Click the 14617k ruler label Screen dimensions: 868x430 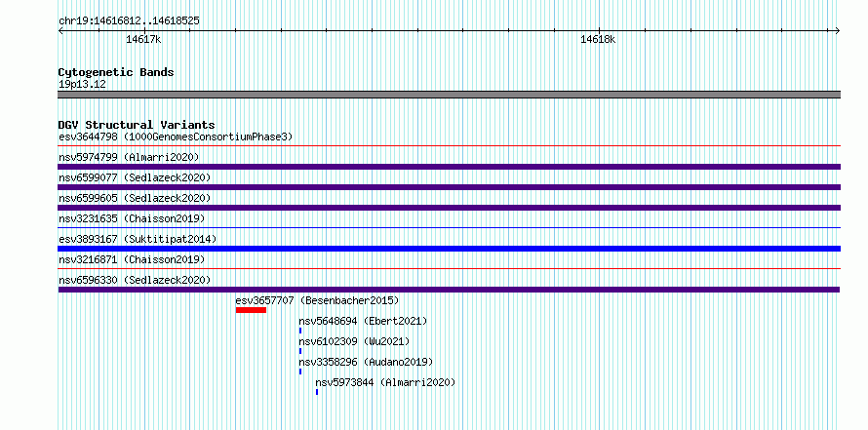click(143, 39)
